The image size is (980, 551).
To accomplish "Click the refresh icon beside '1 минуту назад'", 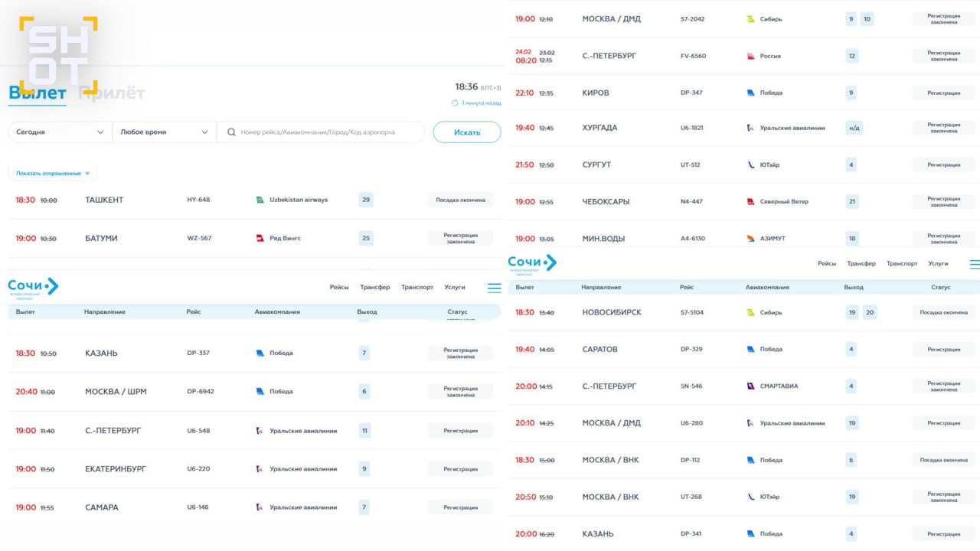I will click(x=455, y=103).
